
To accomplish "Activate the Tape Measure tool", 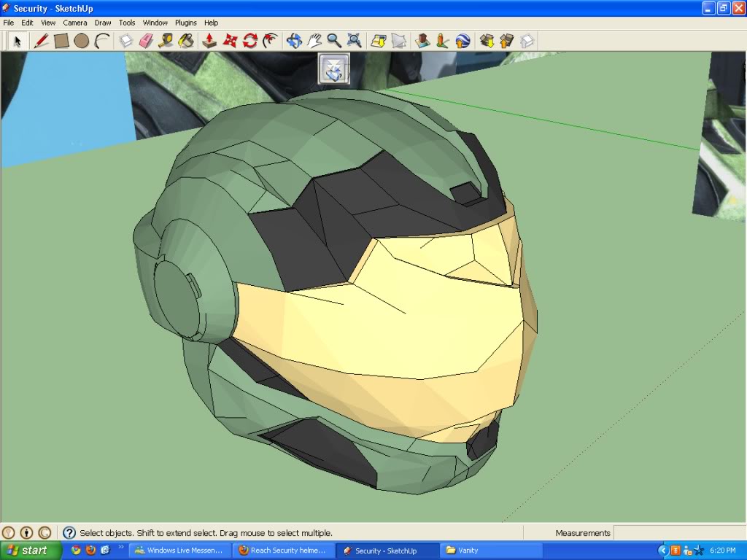I will (x=166, y=41).
